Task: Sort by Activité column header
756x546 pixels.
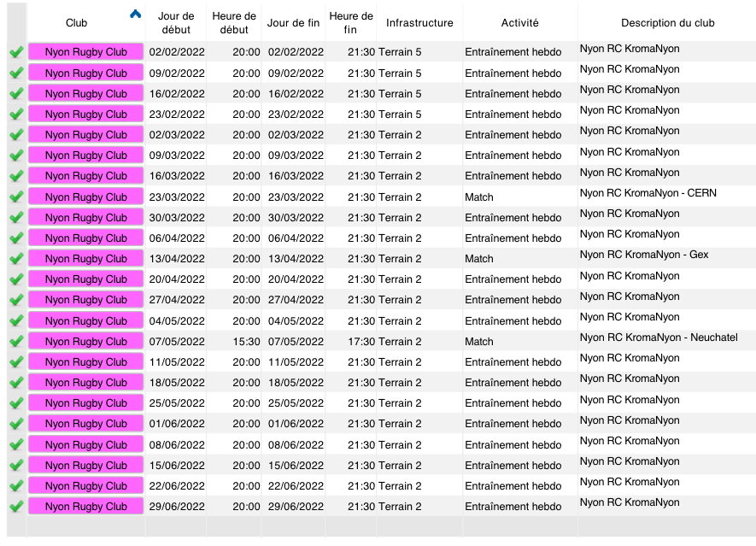Action: 519,23
